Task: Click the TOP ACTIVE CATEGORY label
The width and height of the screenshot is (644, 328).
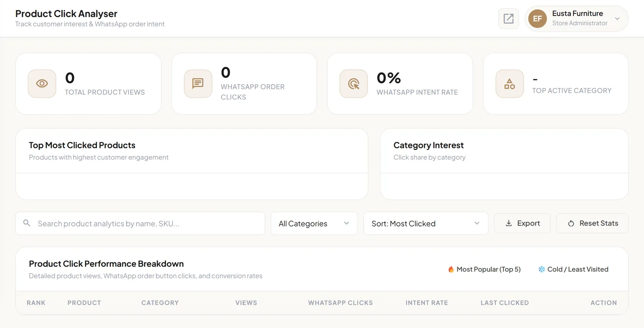Action: (x=572, y=91)
